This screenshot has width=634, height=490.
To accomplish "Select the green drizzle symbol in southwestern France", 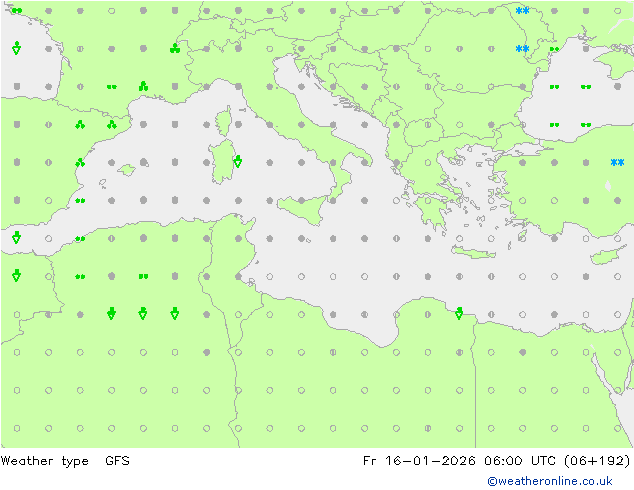I will pyautogui.click(x=112, y=87).
